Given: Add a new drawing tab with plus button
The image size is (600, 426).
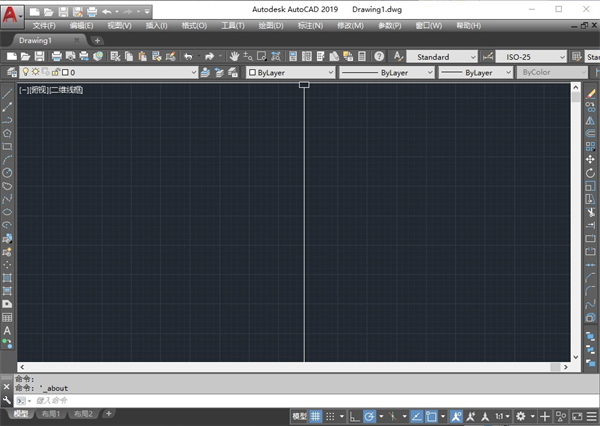Looking at the screenshot, I should tap(97, 40).
